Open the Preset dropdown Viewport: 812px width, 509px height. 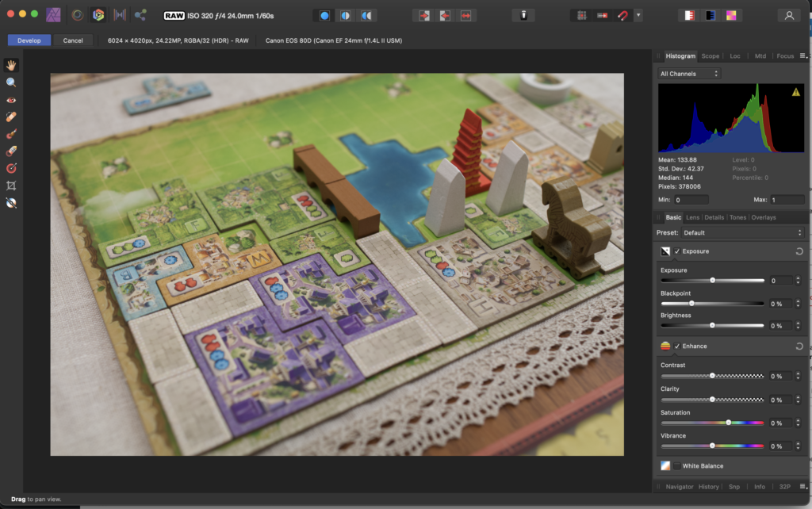pos(742,233)
